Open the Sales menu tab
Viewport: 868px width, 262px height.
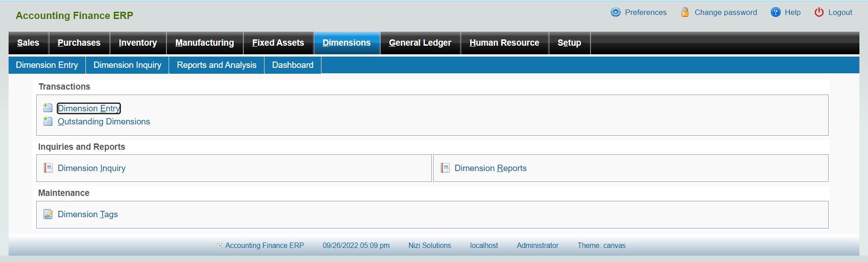point(28,43)
